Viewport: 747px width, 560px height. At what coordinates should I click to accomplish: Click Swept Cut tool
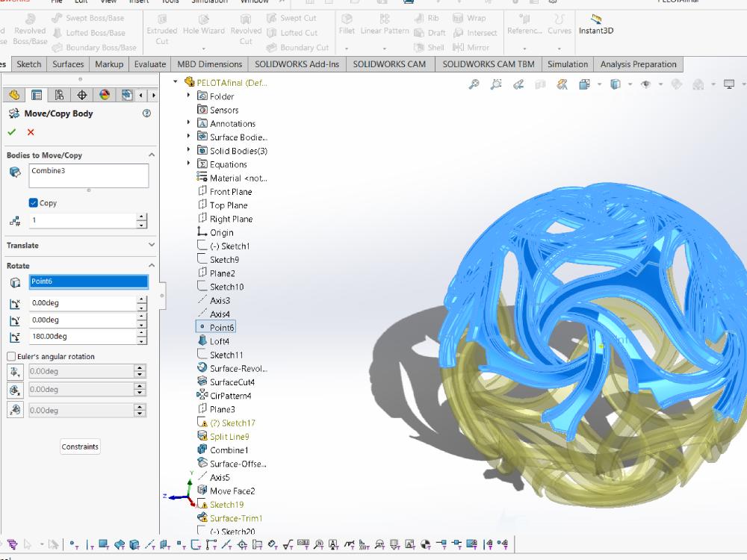click(x=291, y=18)
